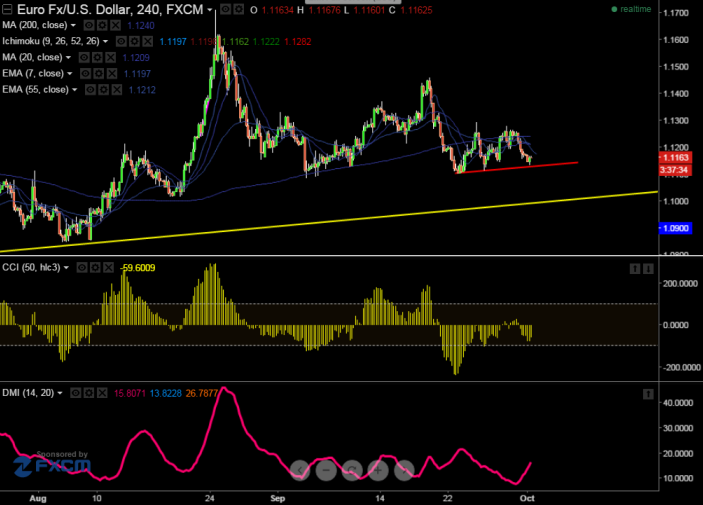Screen dimensions: 703x505
Task: Click the realtime status indicator
Action: click(631, 9)
